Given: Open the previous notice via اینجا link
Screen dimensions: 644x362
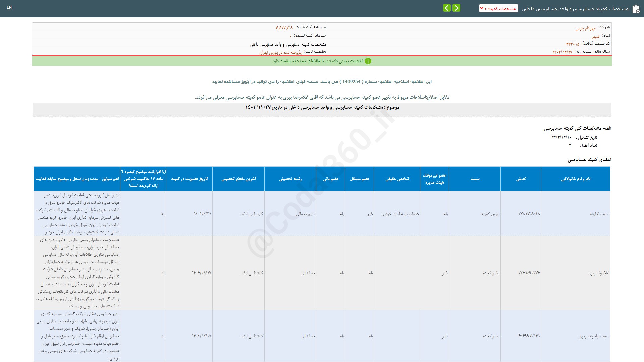Looking at the screenshot, I should 246,82.
